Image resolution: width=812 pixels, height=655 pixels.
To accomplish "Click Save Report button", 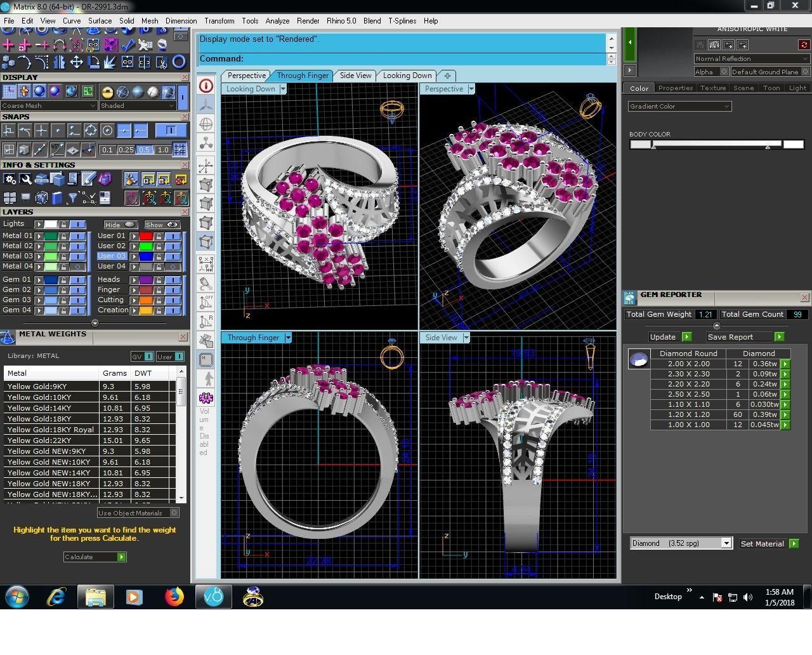I will (x=745, y=337).
